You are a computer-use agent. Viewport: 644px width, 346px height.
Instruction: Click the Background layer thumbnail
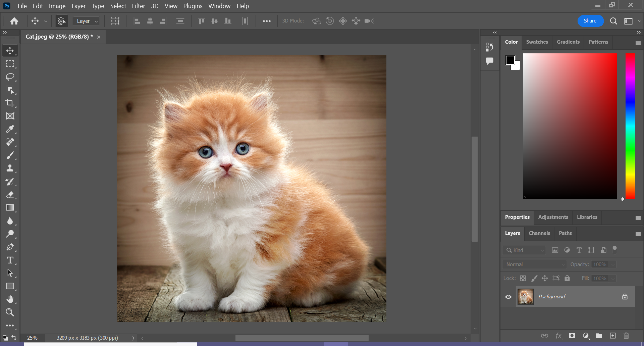tap(526, 297)
